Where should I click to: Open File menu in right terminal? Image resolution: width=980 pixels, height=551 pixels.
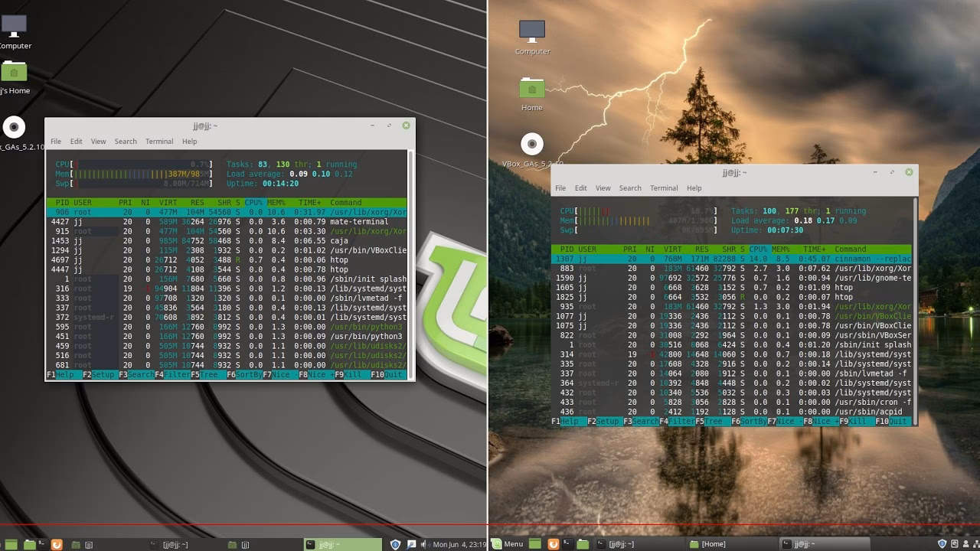click(560, 188)
